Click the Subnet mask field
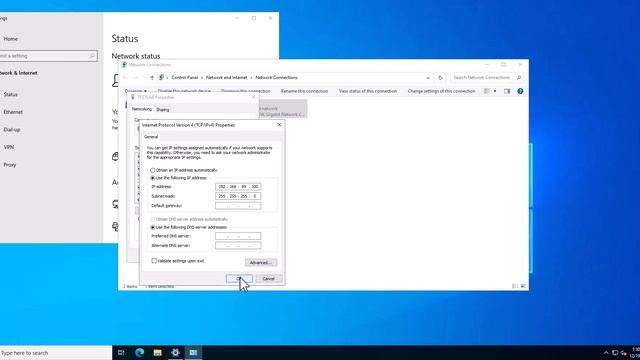This screenshot has height=360, width=640. 238,196
